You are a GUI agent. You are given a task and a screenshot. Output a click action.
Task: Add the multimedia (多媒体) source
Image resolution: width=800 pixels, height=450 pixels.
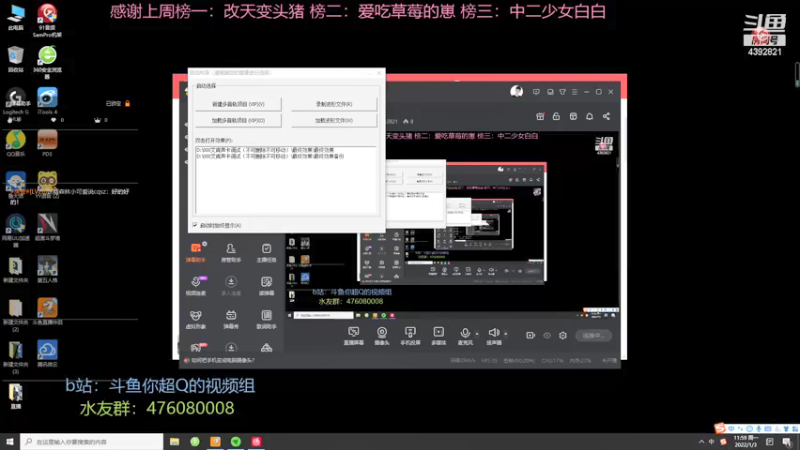click(438, 336)
